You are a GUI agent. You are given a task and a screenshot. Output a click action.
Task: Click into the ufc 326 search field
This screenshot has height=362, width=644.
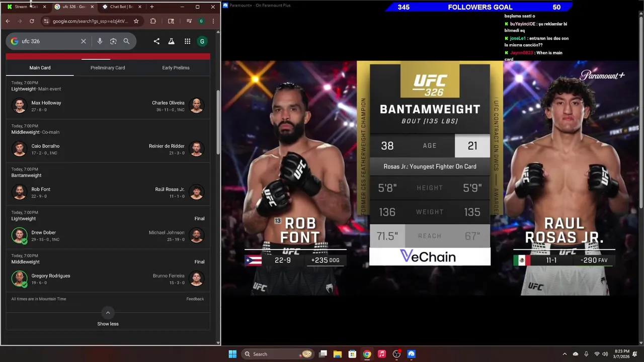pyautogui.click(x=49, y=41)
